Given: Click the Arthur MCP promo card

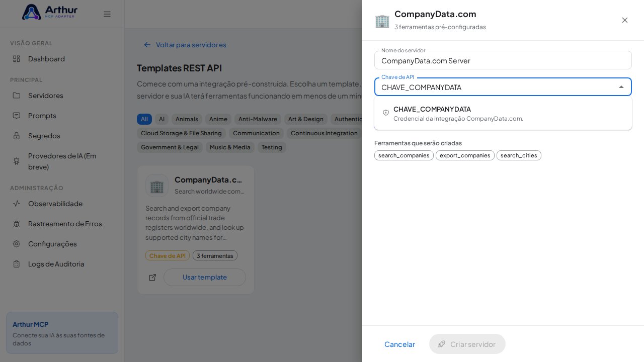Looking at the screenshot, I should click(x=62, y=333).
